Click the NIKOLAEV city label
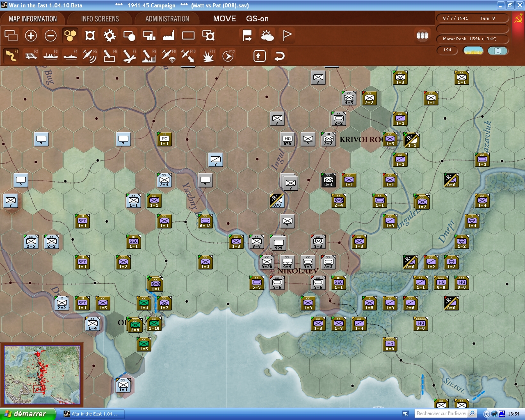The image size is (525, 420). click(298, 271)
